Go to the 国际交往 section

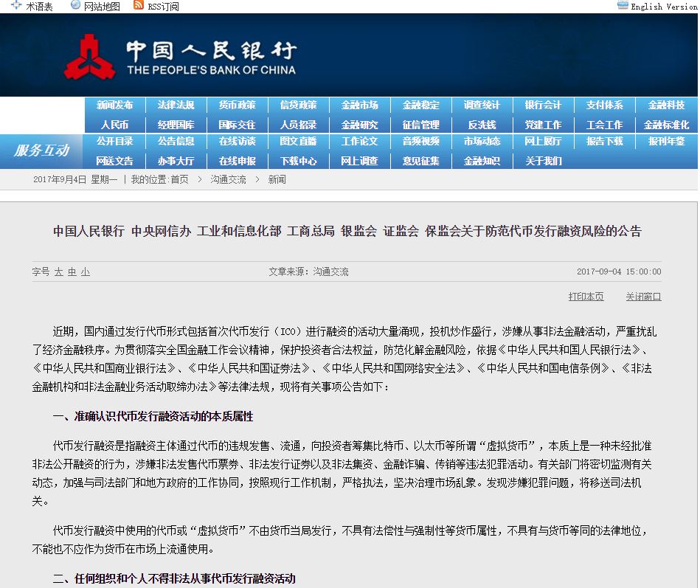(237, 125)
